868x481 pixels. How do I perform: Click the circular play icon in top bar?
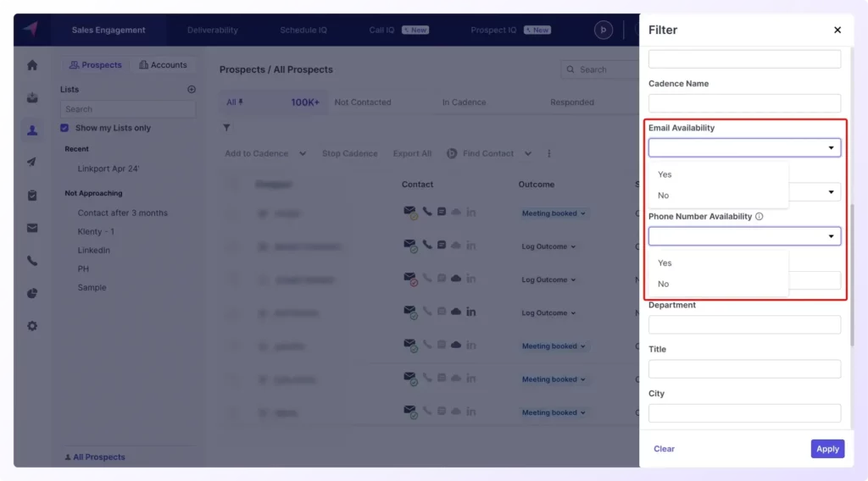coord(604,30)
